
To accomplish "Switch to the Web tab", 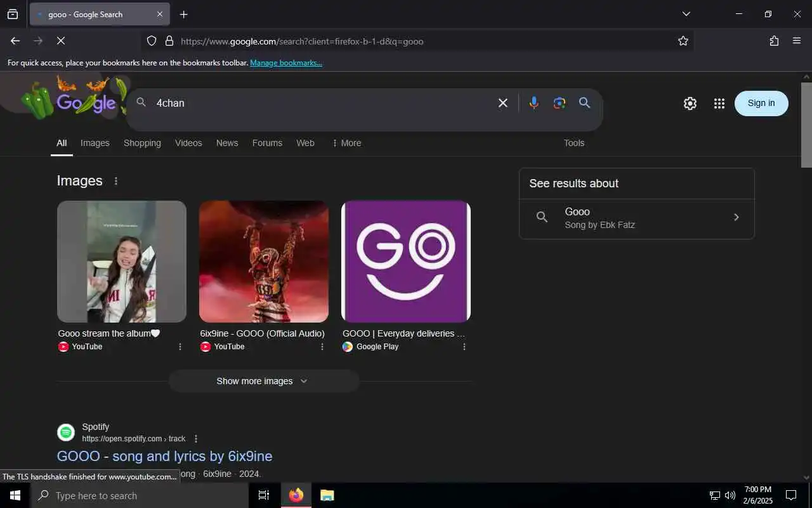I will pos(305,144).
